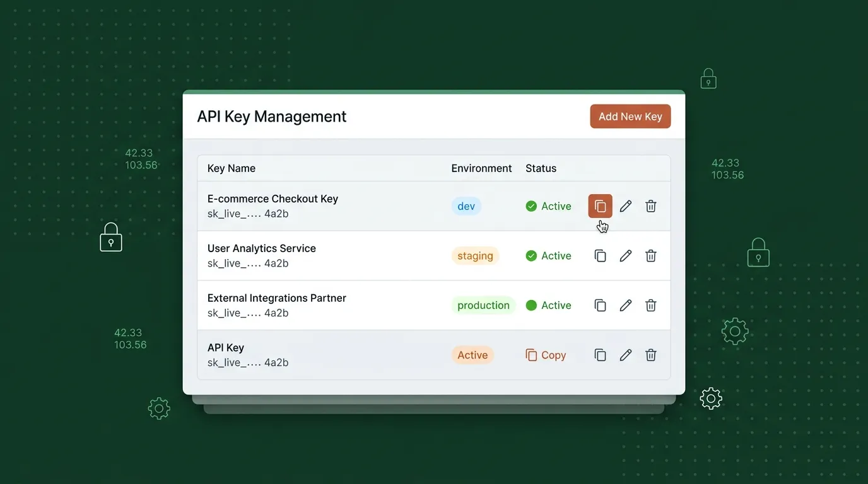Toggle Active status on User Analytics Service
Screen dimensions: 868x484
tap(548, 255)
